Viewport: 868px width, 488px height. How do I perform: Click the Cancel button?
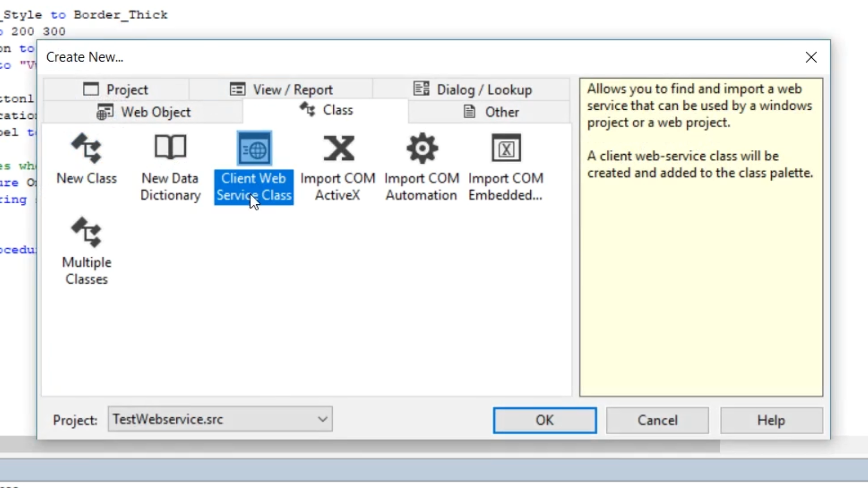(657, 421)
